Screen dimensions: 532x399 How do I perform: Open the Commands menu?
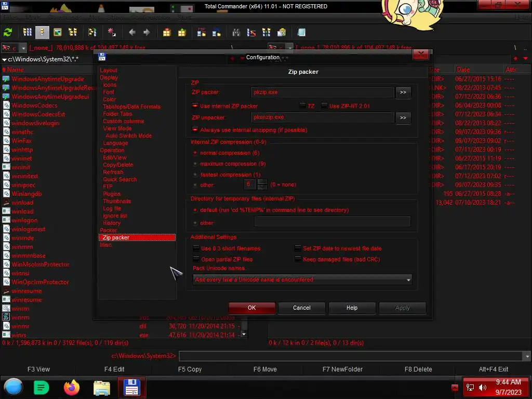tap(65, 18)
